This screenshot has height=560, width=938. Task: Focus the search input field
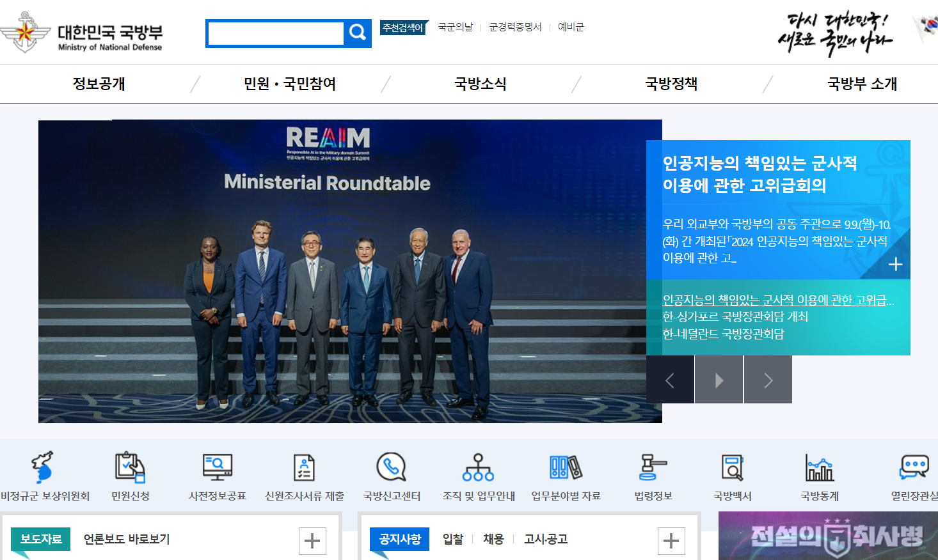(x=276, y=33)
